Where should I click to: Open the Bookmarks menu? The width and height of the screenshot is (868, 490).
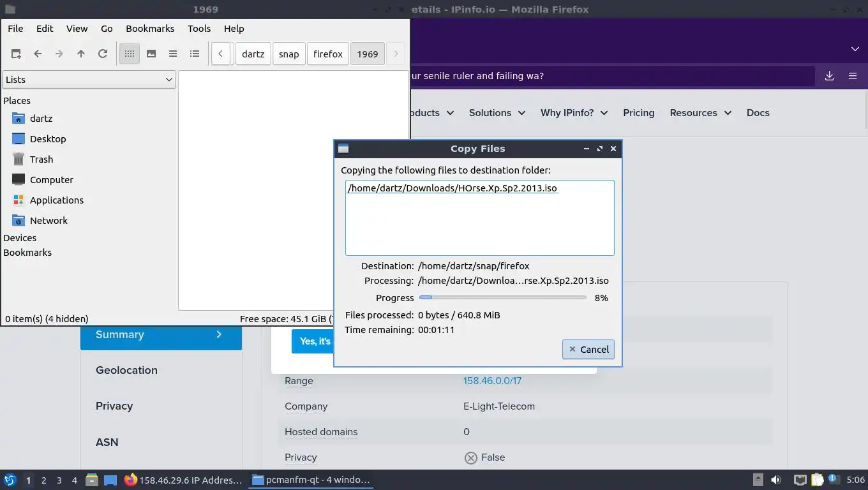[150, 29]
